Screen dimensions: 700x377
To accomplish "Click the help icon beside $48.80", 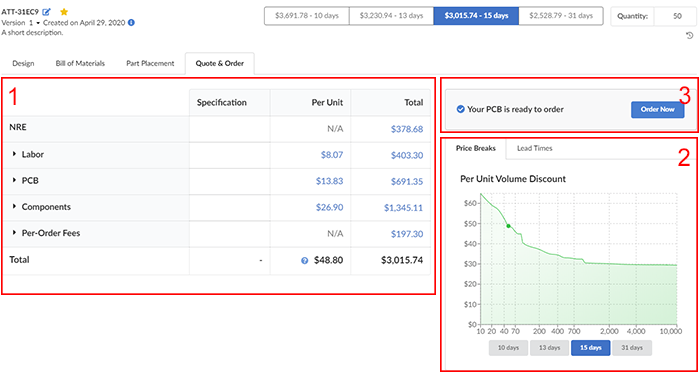I will tap(304, 261).
